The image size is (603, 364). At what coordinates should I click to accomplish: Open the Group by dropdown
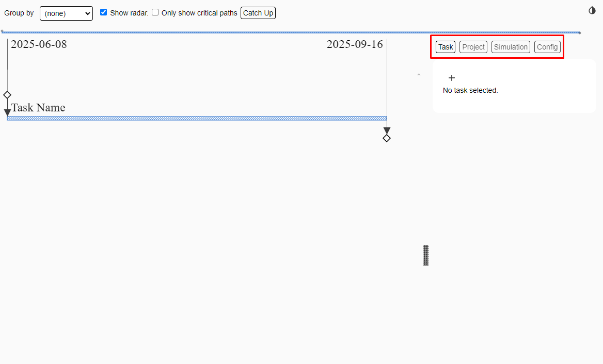point(66,13)
